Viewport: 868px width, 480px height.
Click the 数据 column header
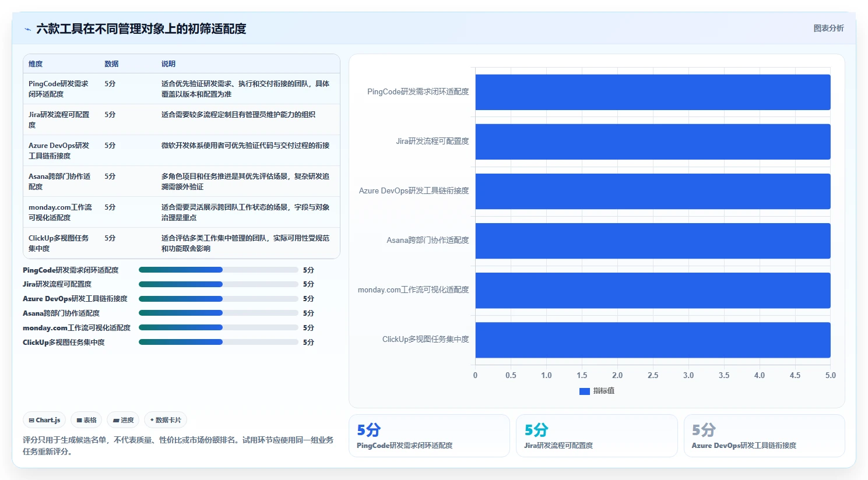pyautogui.click(x=111, y=64)
